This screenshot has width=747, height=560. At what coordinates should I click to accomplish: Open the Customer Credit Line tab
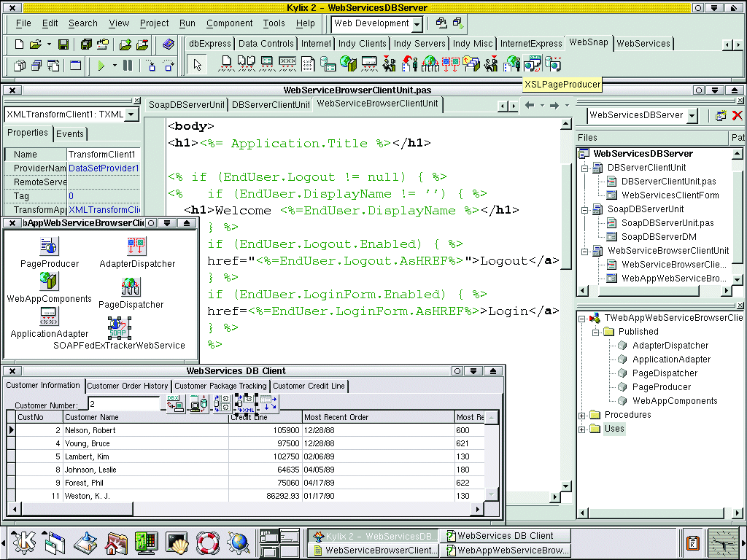309,386
